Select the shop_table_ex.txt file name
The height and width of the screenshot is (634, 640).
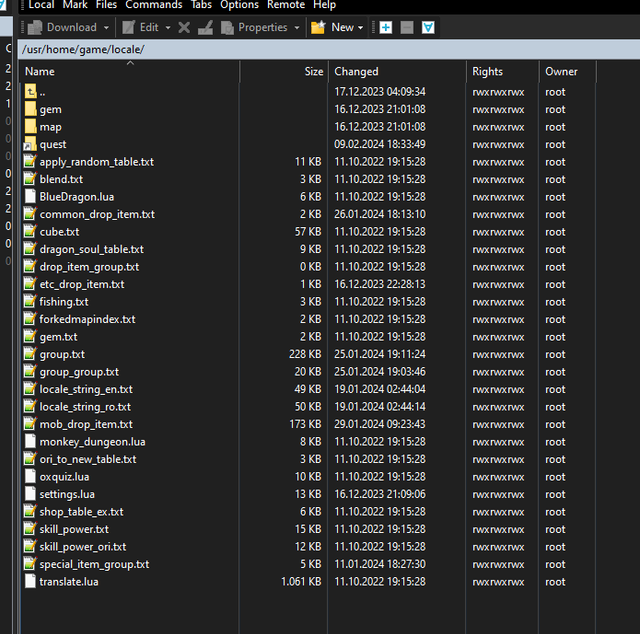pos(81,512)
